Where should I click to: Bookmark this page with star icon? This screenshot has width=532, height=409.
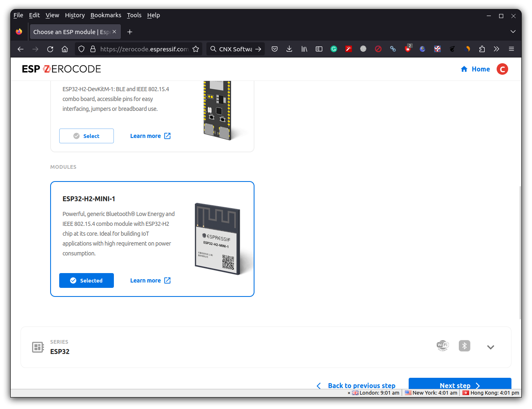tap(196, 49)
